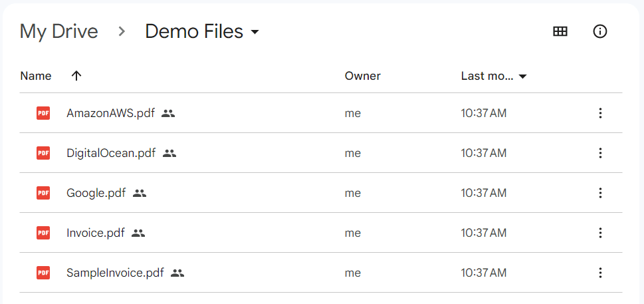Go to My Drive breadcrumb
Image resolution: width=644 pixels, height=304 pixels.
tap(58, 31)
